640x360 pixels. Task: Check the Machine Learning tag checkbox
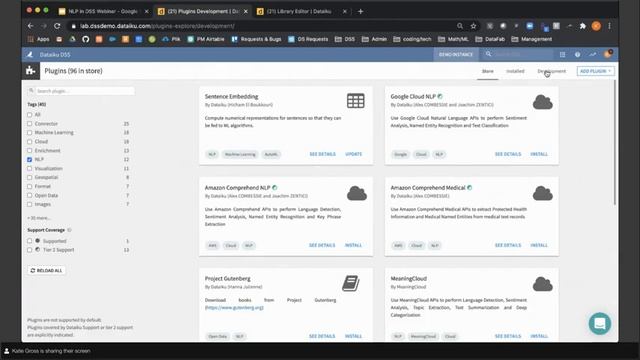pyautogui.click(x=29, y=133)
